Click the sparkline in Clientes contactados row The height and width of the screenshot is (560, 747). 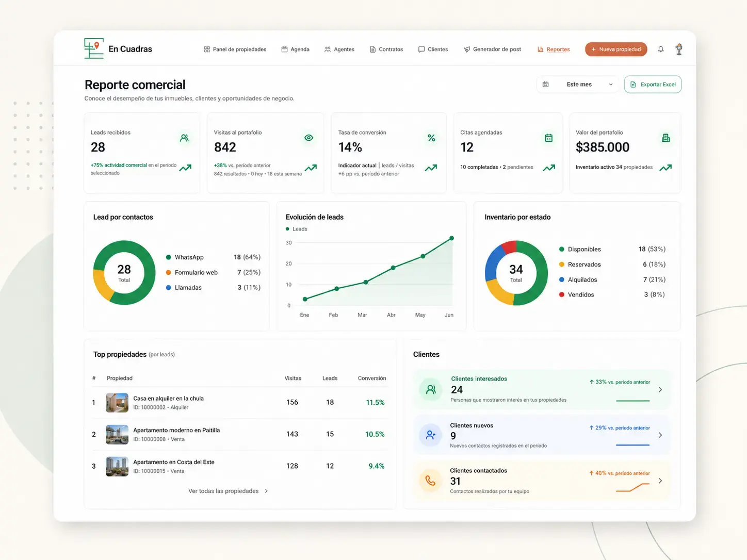coord(632,487)
